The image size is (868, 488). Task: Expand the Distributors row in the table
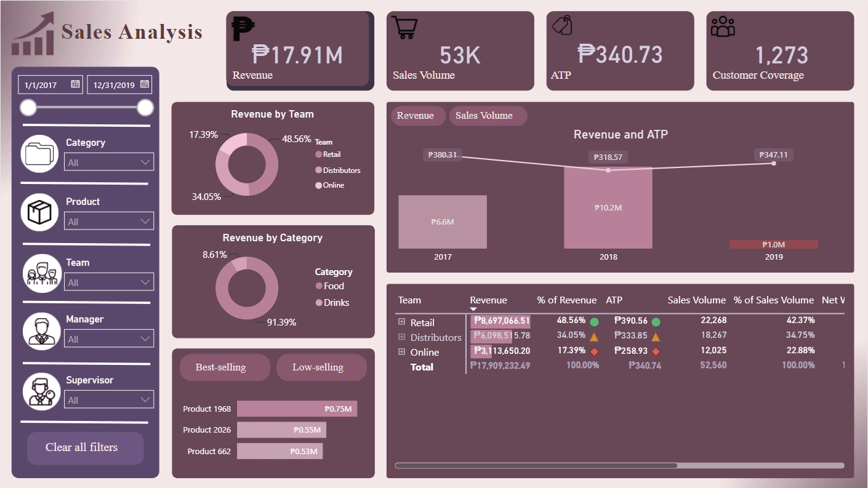pos(402,337)
